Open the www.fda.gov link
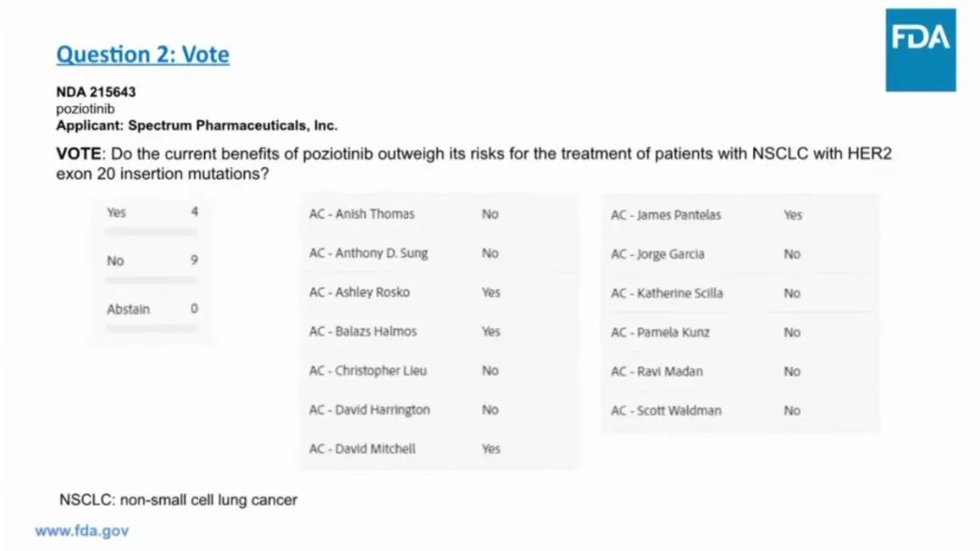The height and width of the screenshot is (551, 980). (x=82, y=531)
